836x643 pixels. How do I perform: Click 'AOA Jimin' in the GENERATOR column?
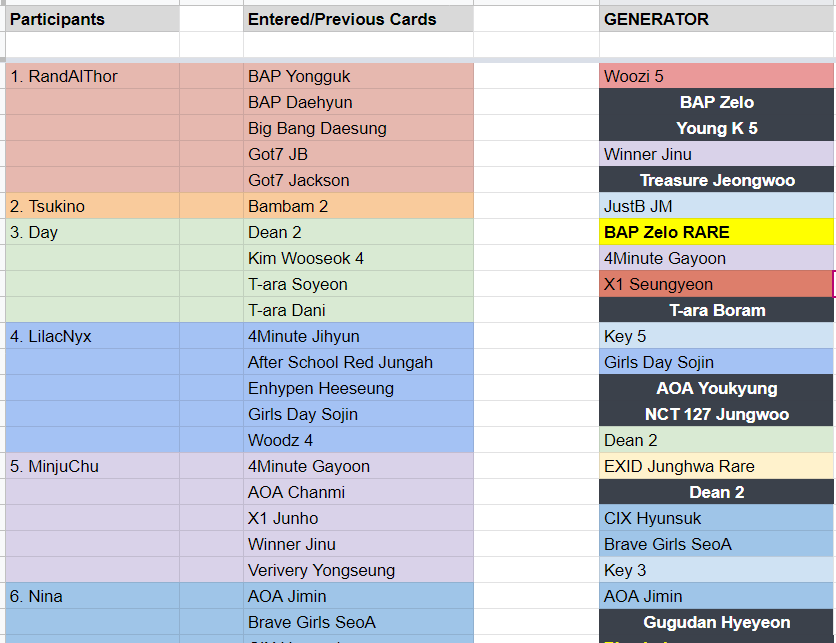(717, 597)
